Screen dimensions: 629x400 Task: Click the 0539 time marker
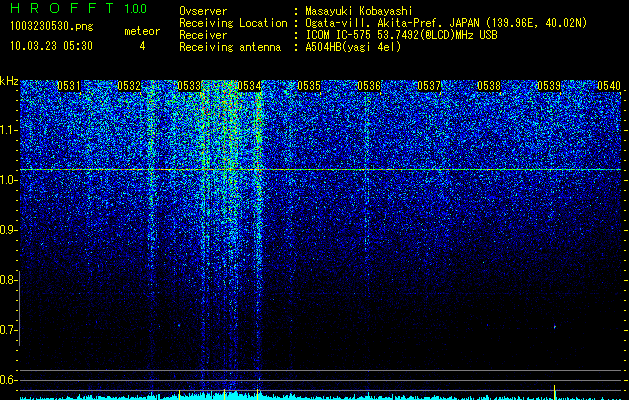[549, 86]
